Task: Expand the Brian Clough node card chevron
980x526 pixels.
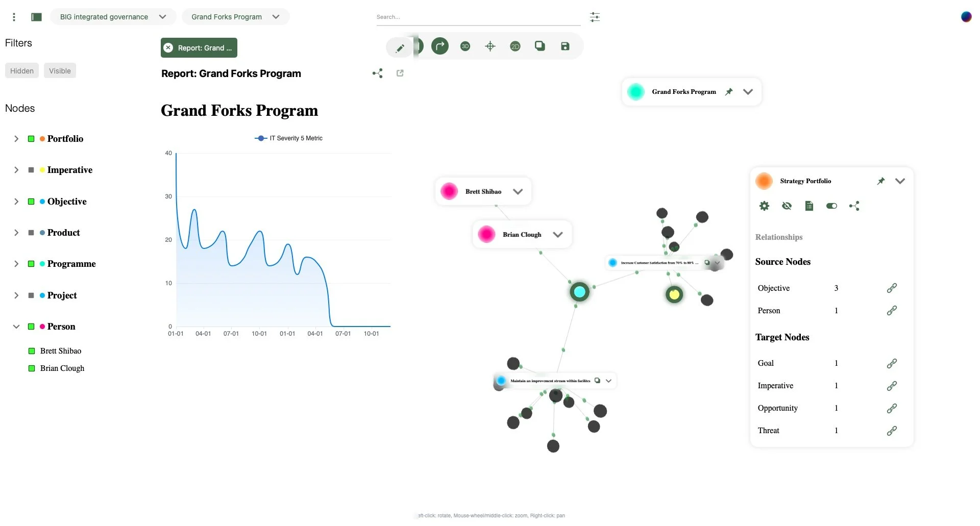Action: click(558, 235)
